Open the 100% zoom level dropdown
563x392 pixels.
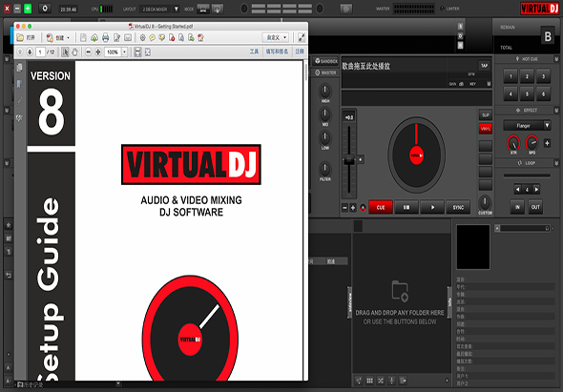(x=125, y=52)
